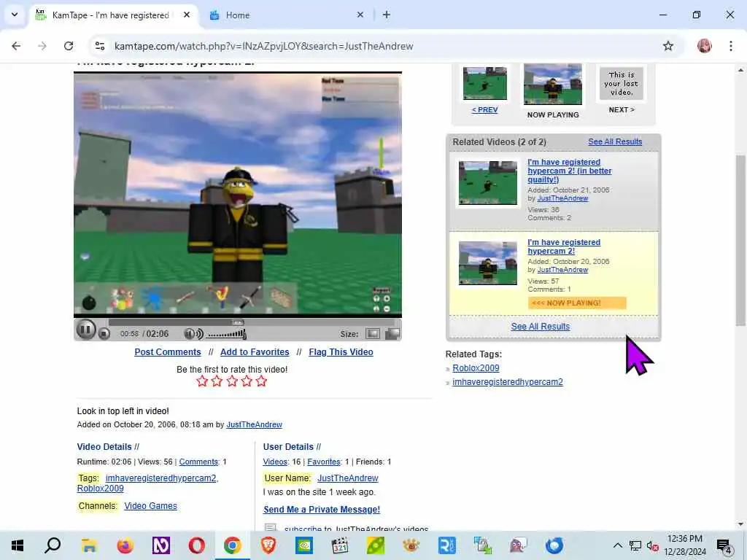This screenshot has width=747, height=560.
Task: Click the Now Playing thumbnail in top strip
Action: click(553, 84)
